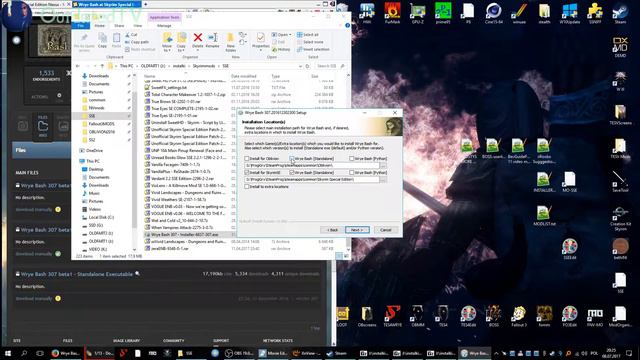
Task: Toggle the Install for Oblivion checkbox
Action: coord(247,158)
